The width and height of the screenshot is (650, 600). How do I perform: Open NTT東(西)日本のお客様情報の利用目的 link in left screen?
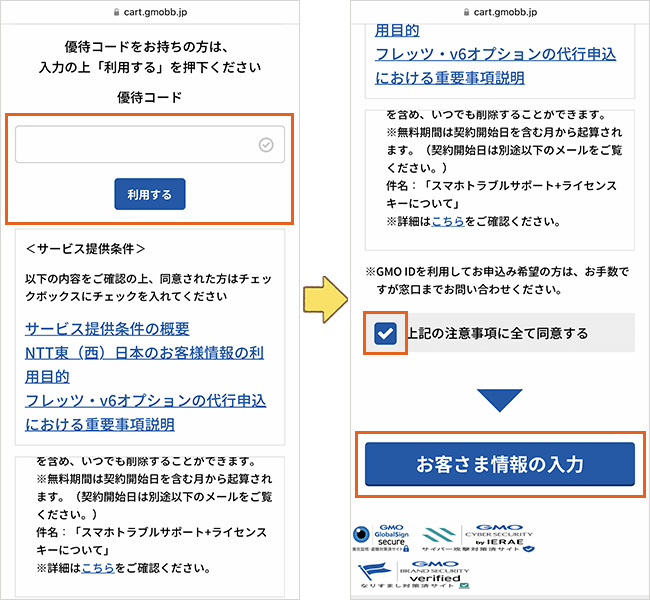pyautogui.click(x=144, y=364)
